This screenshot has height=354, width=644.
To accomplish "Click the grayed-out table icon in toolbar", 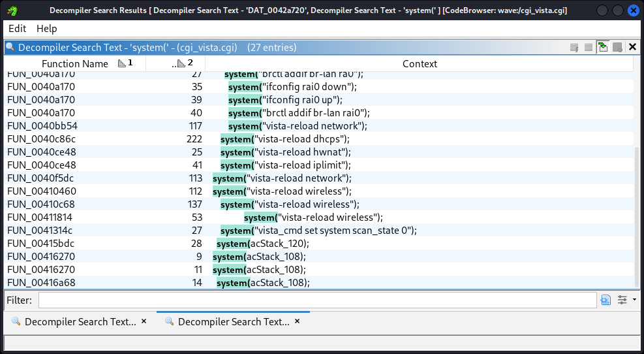I will pyautogui.click(x=617, y=47).
